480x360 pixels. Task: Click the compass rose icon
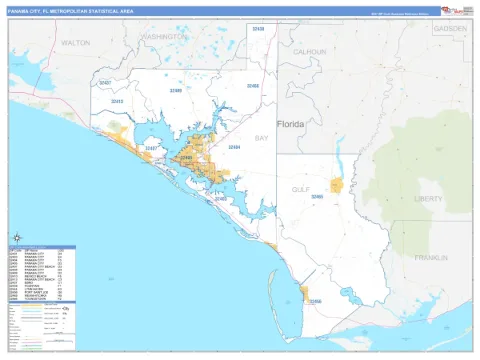[17, 238]
